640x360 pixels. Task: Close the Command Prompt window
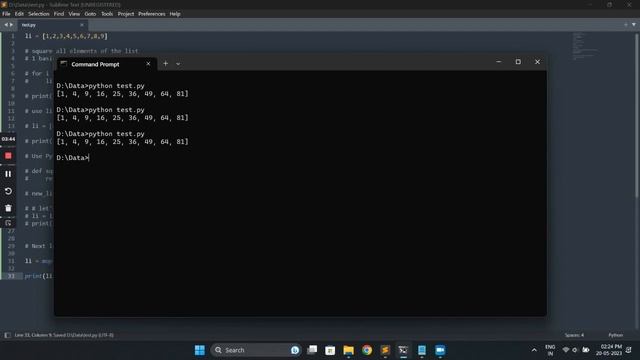pos(537,62)
